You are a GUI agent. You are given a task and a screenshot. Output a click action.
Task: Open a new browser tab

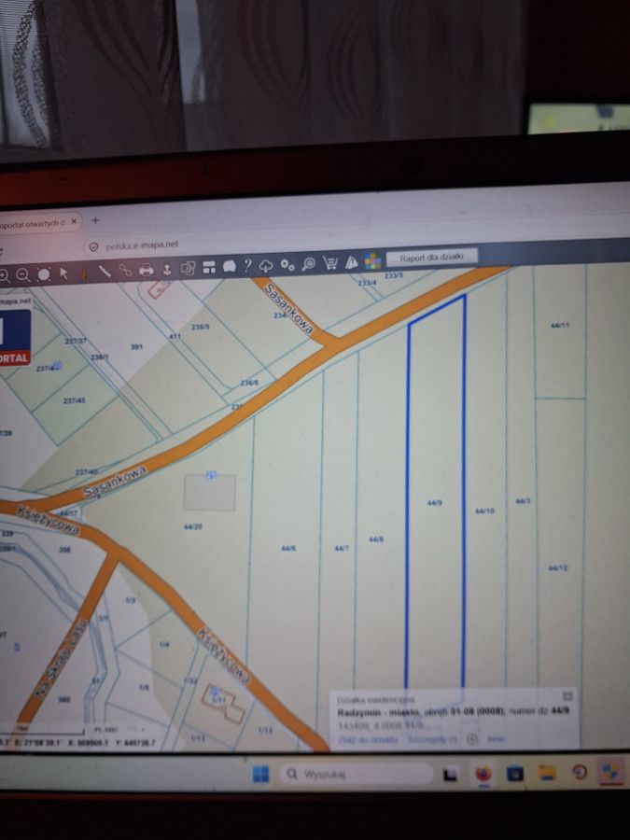[95, 220]
